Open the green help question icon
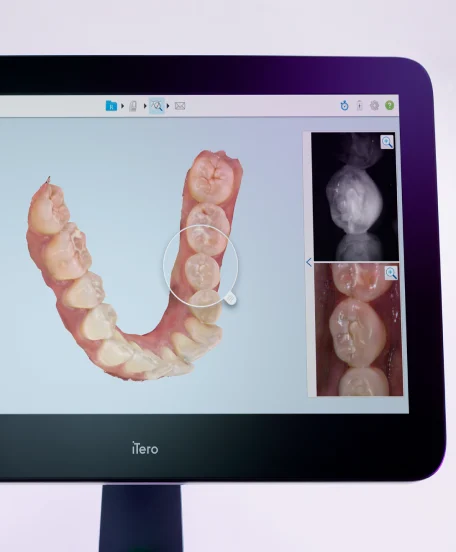 point(389,105)
